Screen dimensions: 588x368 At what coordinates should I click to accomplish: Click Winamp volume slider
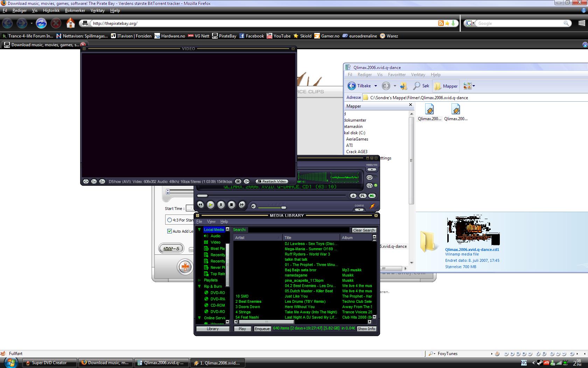tap(272, 207)
